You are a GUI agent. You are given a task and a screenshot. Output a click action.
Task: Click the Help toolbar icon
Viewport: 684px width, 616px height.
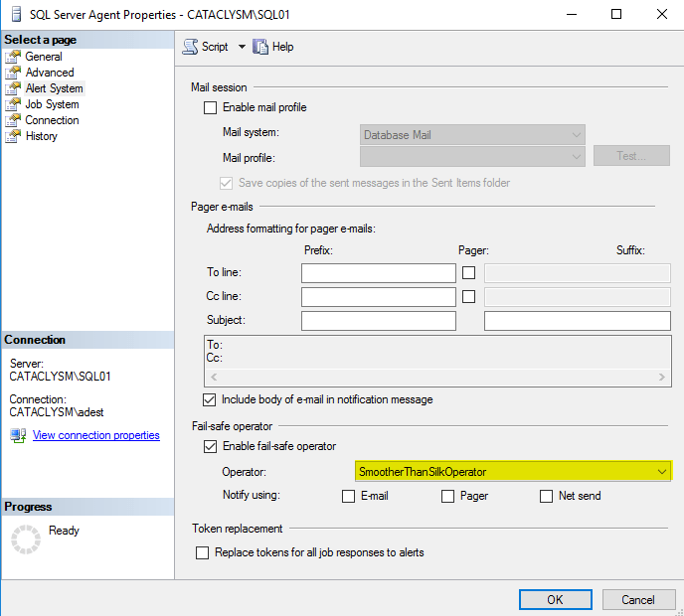(260, 47)
